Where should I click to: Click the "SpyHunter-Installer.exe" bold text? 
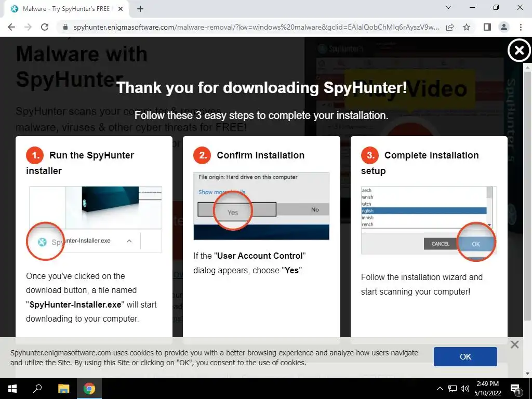pos(75,304)
